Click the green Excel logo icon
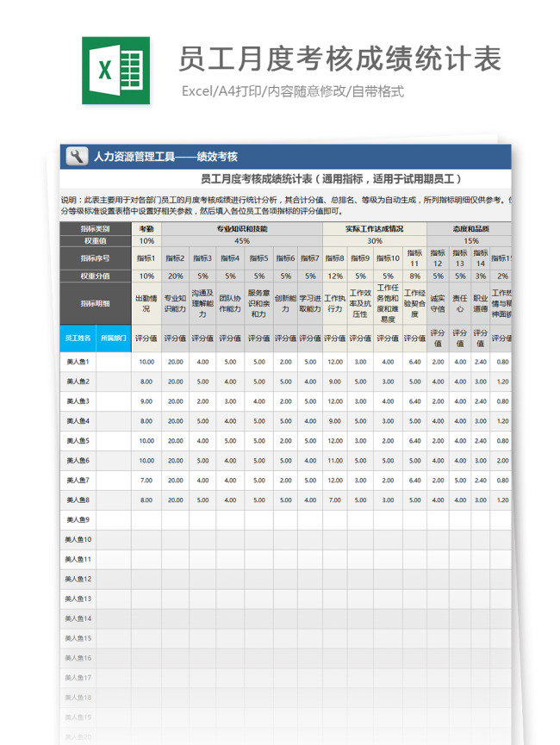560x745 pixels. pos(115,71)
